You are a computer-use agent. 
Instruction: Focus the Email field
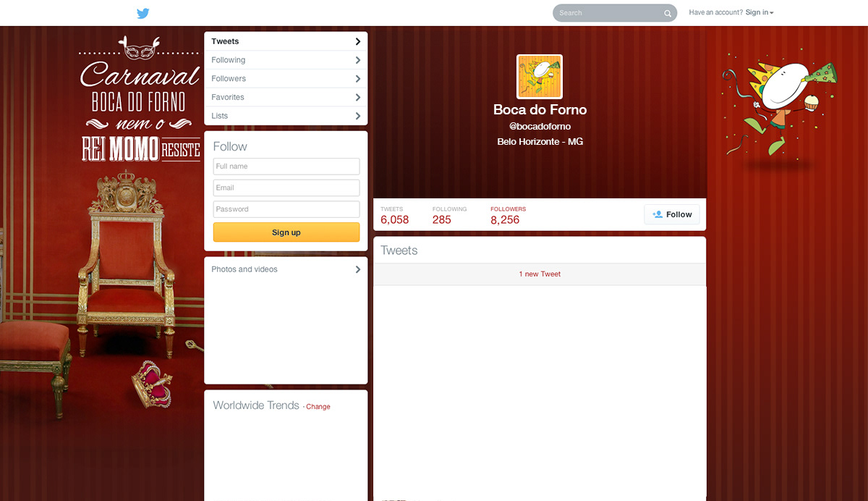286,188
